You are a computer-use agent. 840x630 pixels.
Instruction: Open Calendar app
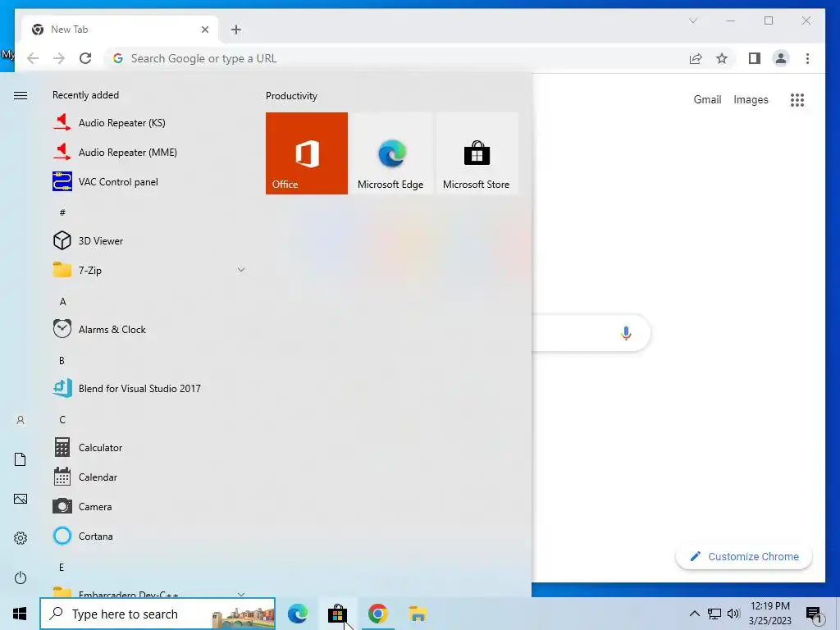pos(150,477)
